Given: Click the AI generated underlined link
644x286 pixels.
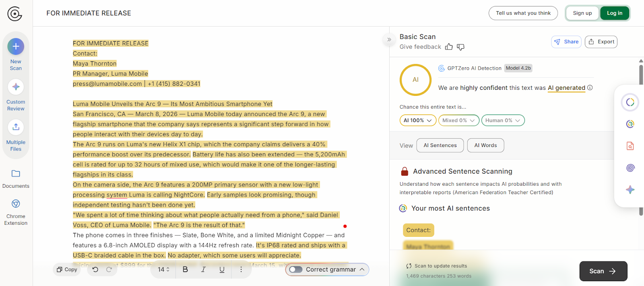Looking at the screenshot, I should pyautogui.click(x=566, y=88).
